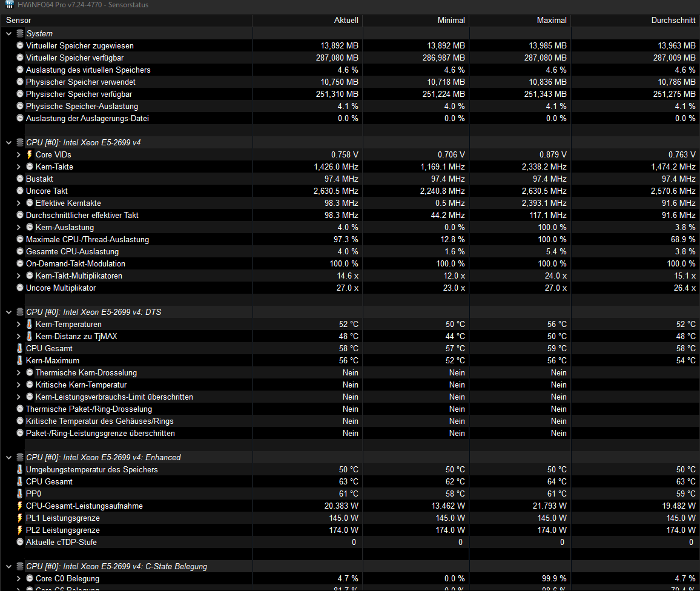Click the icon of Virtueller Speicher zugewiesen
This screenshot has width=700, height=591.
(x=19, y=45)
